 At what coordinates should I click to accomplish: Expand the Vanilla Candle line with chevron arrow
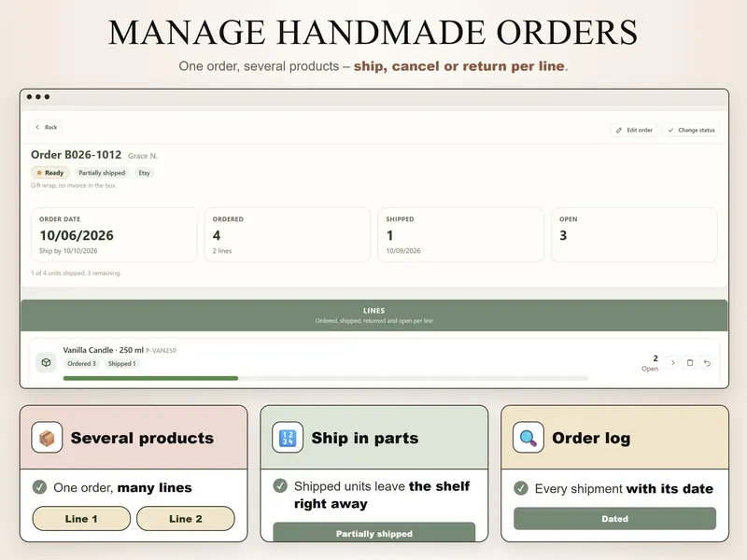pyautogui.click(x=672, y=363)
